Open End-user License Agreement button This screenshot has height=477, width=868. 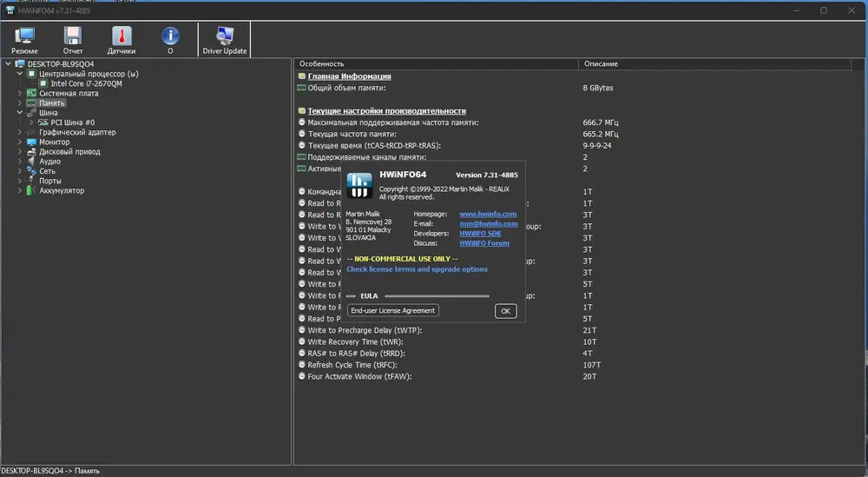click(x=393, y=311)
